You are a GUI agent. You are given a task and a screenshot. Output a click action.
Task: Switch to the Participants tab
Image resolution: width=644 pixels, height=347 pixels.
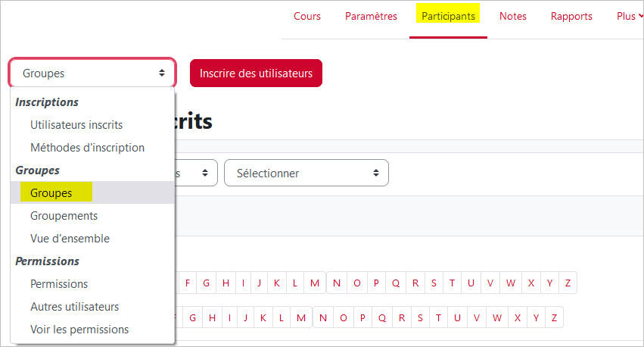tap(448, 17)
